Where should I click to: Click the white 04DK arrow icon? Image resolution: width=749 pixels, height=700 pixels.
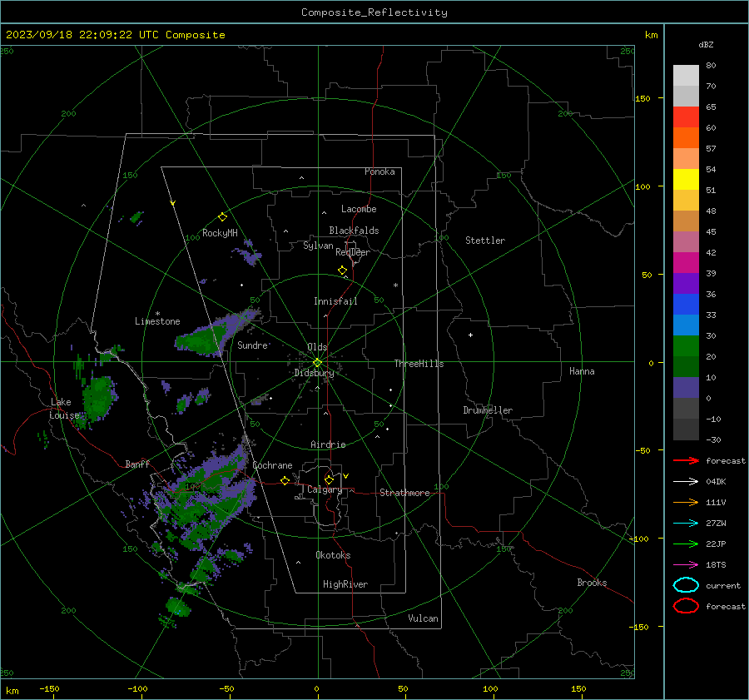(x=686, y=481)
